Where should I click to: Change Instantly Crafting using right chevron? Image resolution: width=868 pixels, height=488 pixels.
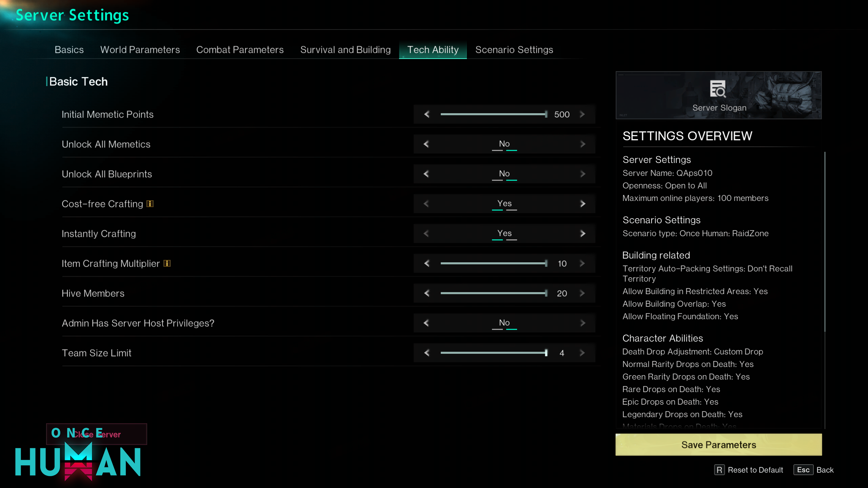click(583, 233)
